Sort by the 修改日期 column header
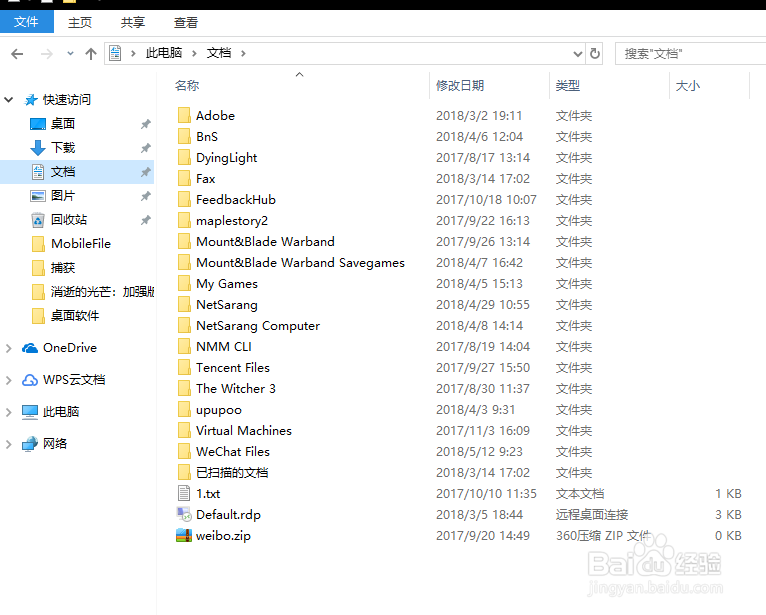 (x=460, y=85)
